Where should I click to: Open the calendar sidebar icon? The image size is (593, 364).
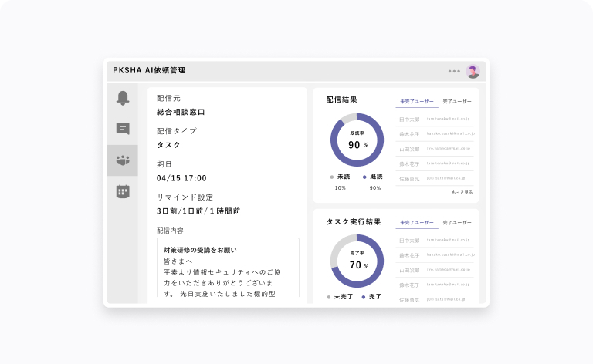click(x=123, y=191)
